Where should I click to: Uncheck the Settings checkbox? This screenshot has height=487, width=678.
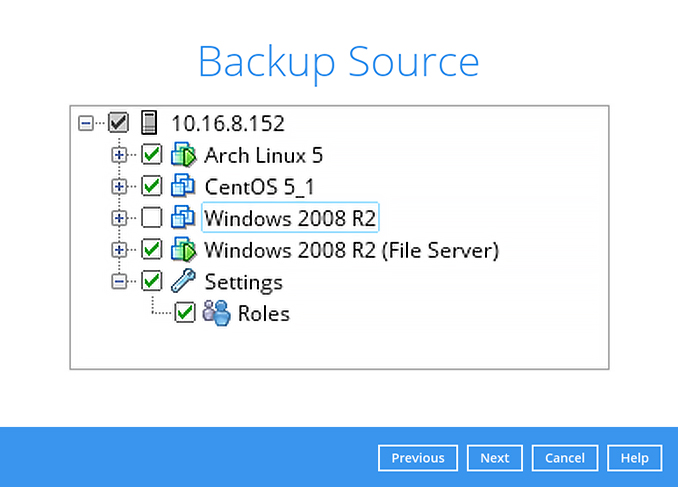click(x=151, y=281)
